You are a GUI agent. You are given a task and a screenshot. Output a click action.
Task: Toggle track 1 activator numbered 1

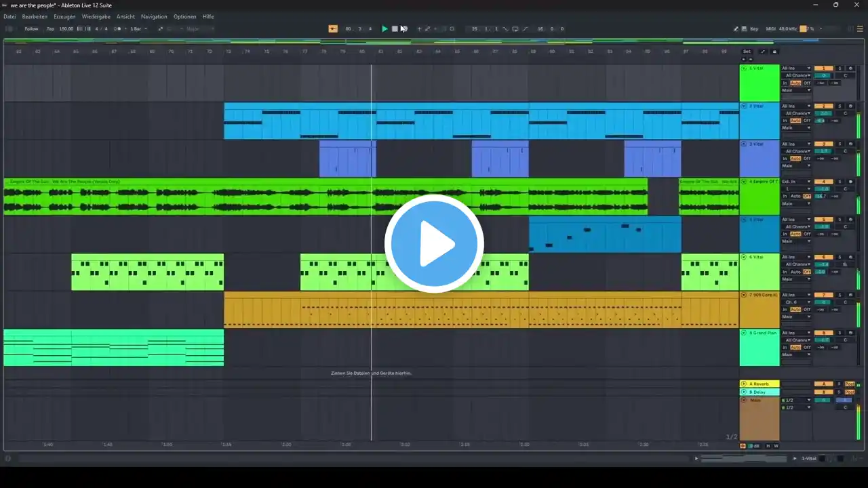click(823, 68)
